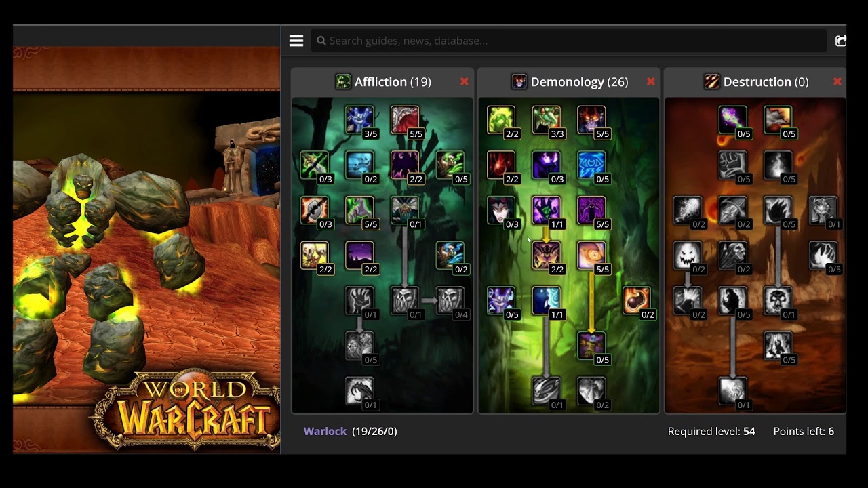
Task: Click Improved Firebolt talent (0/2)
Action: point(688,210)
